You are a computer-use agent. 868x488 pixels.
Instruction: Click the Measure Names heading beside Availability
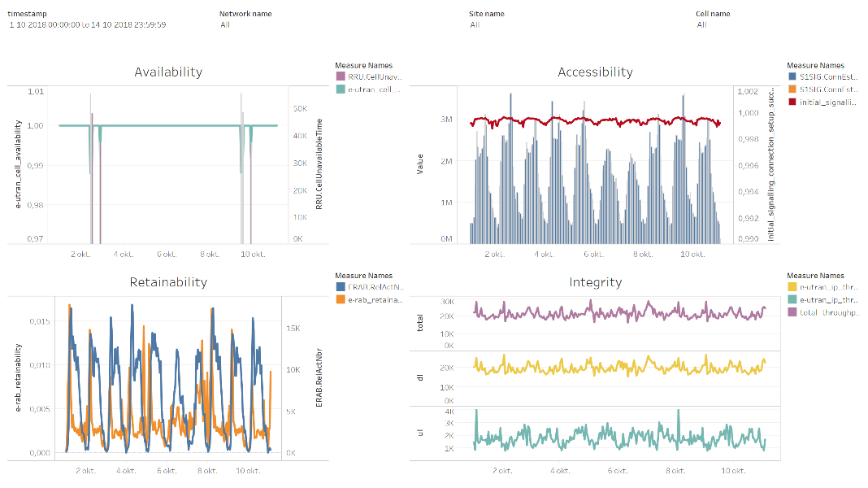click(363, 65)
